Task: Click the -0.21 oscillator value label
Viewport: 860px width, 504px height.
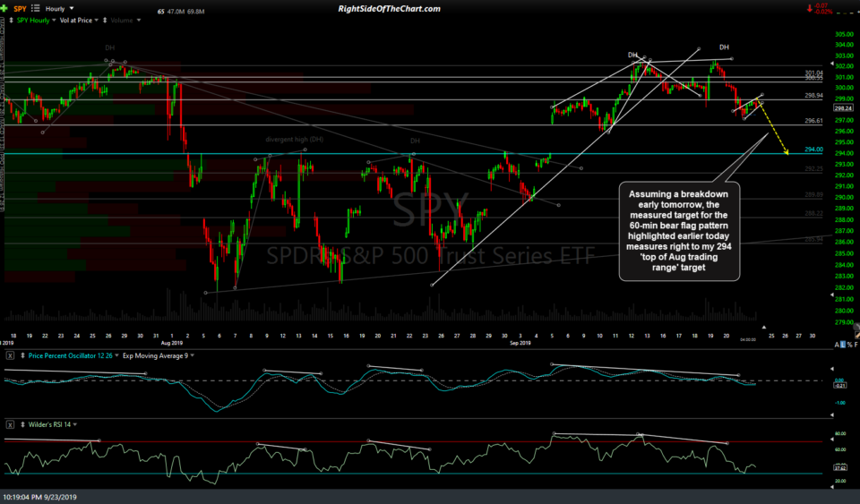Action: click(839, 385)
